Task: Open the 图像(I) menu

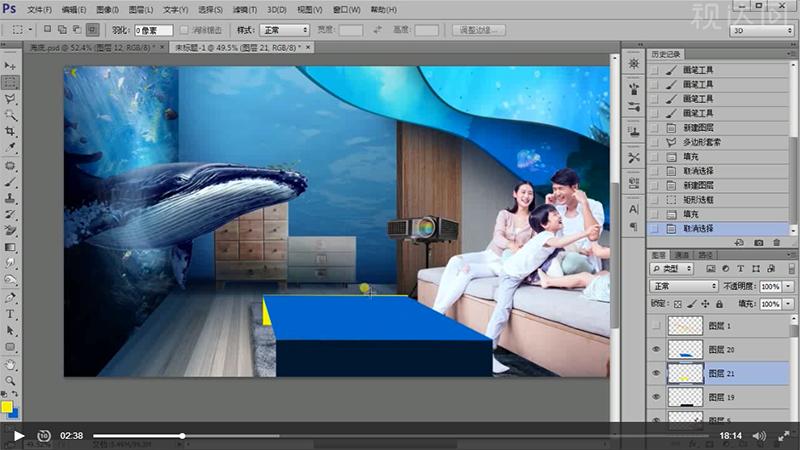Action: click(x=107, y=10)
